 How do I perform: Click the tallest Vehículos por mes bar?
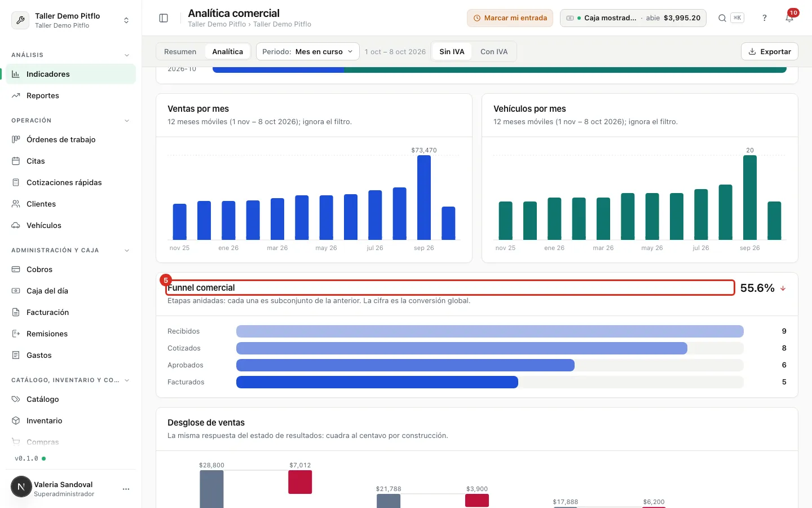coord(750,198)
